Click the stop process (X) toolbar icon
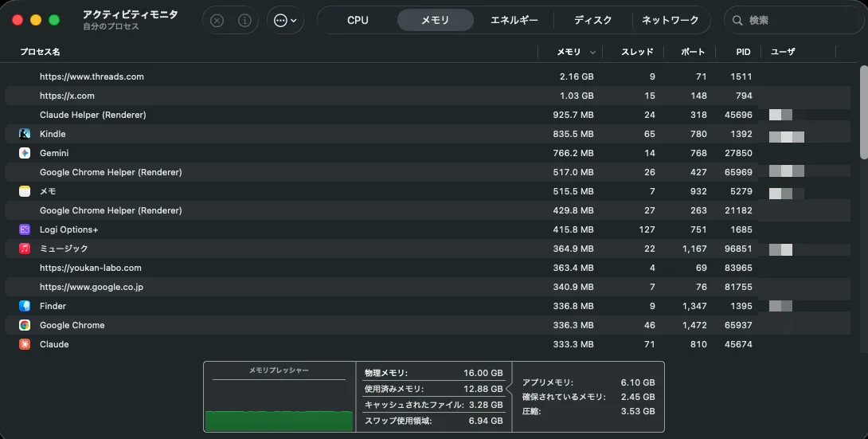The image size is (868, 439). [x=217, y=21]
